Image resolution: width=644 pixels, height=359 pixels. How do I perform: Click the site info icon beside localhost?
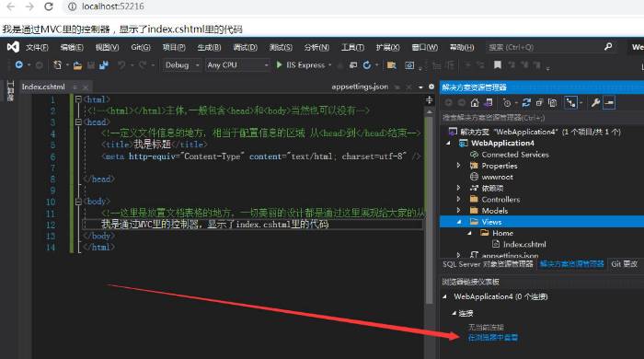[72, 6]
